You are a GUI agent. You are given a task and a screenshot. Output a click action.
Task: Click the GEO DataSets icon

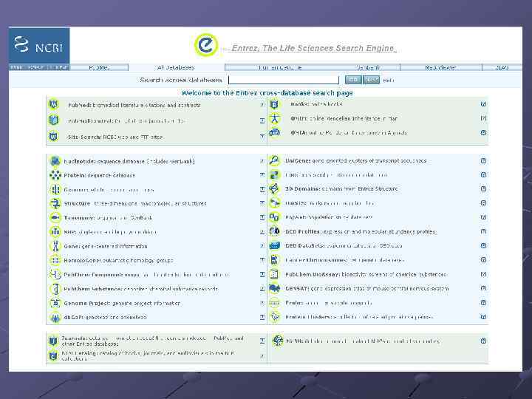click(274, 245)
